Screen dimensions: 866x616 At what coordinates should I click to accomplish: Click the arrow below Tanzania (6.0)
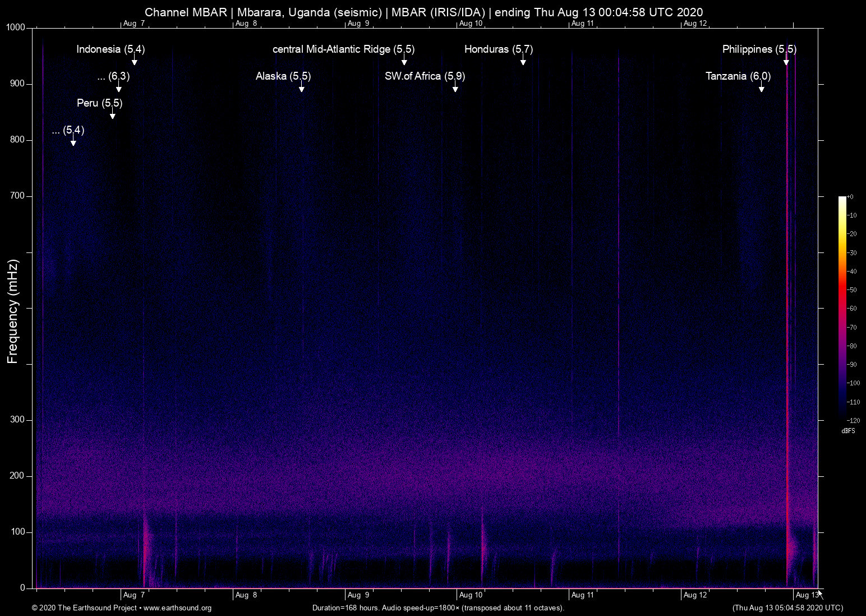(762, 88)
